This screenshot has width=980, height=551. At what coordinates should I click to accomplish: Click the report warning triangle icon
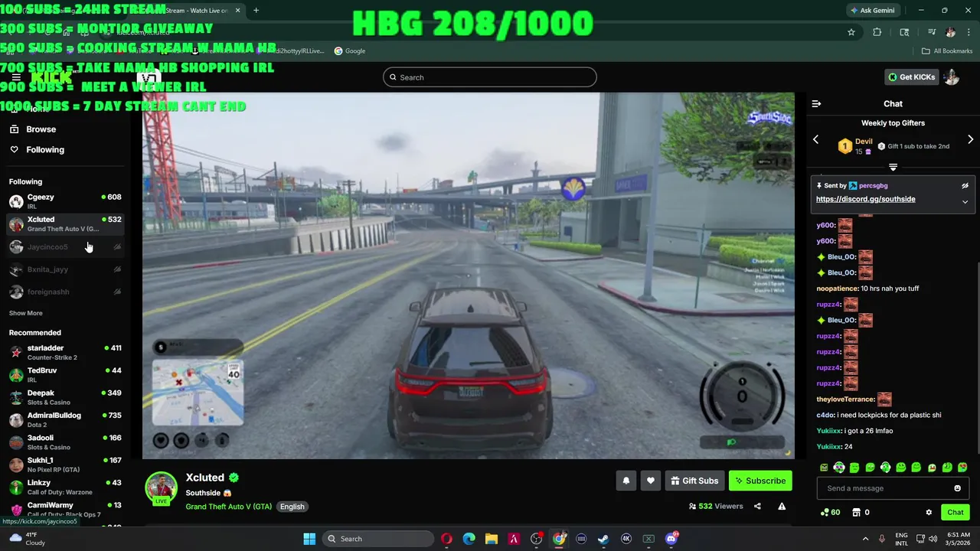[x=782, y=506]
